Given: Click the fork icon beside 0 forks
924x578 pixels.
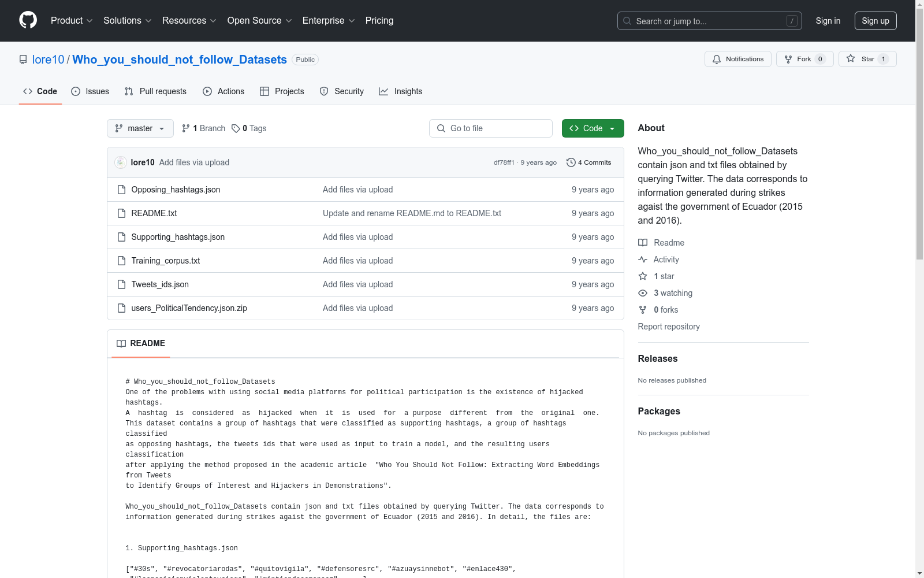Looking at the screenshot, I should coord(643,310).
